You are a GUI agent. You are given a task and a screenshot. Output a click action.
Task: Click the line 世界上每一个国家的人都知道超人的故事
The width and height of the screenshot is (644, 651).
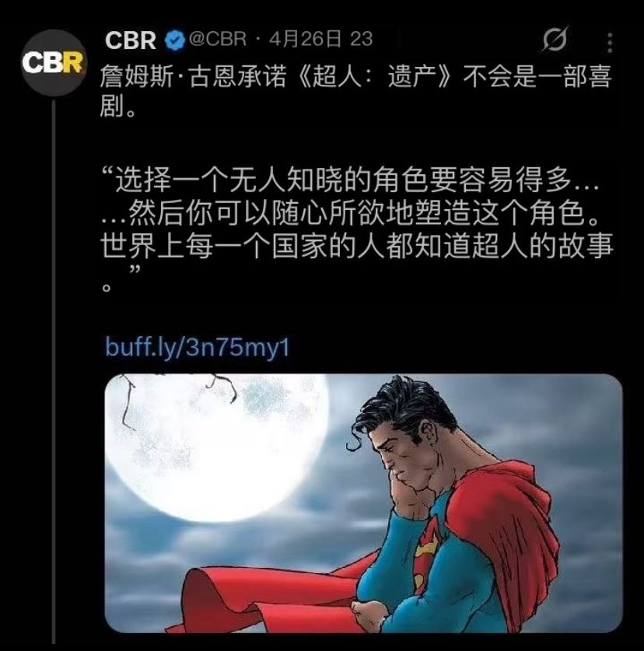click(357, 247)
